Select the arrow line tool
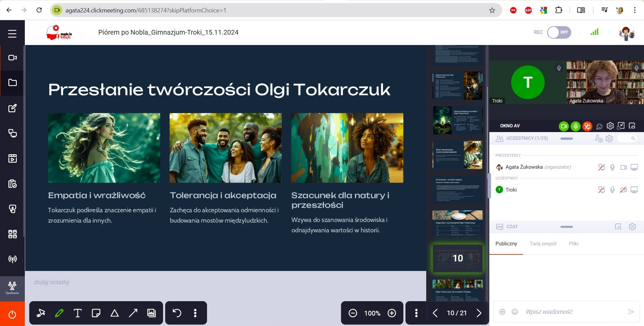The image size is (644, 326). pyautogui.click(x=133, y=313)
